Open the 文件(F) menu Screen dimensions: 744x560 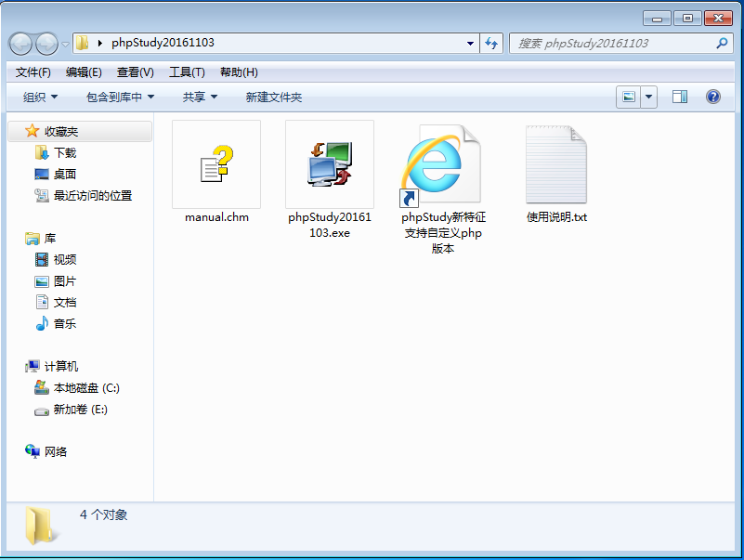click(33, 72)
